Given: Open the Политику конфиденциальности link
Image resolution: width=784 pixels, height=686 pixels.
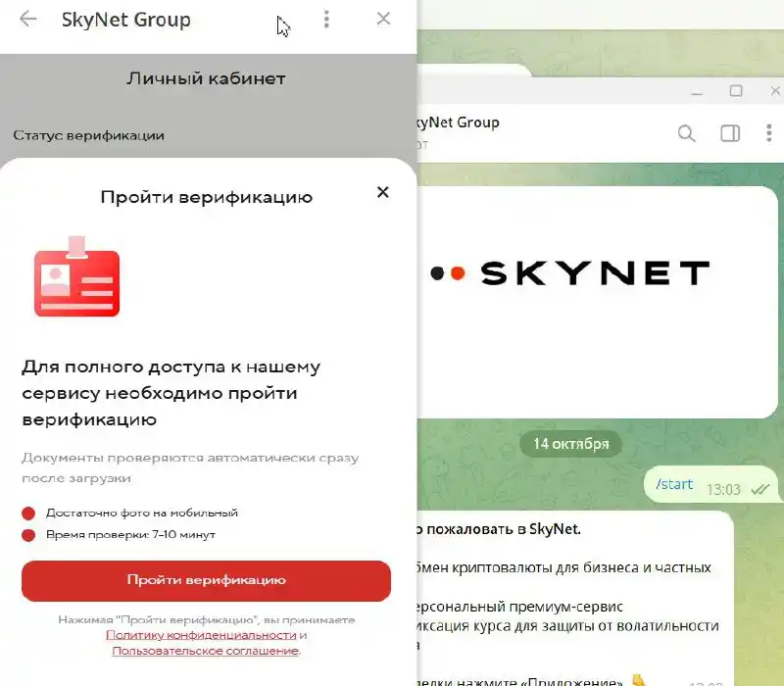Looking at the screenshot, I should [201, 635].
